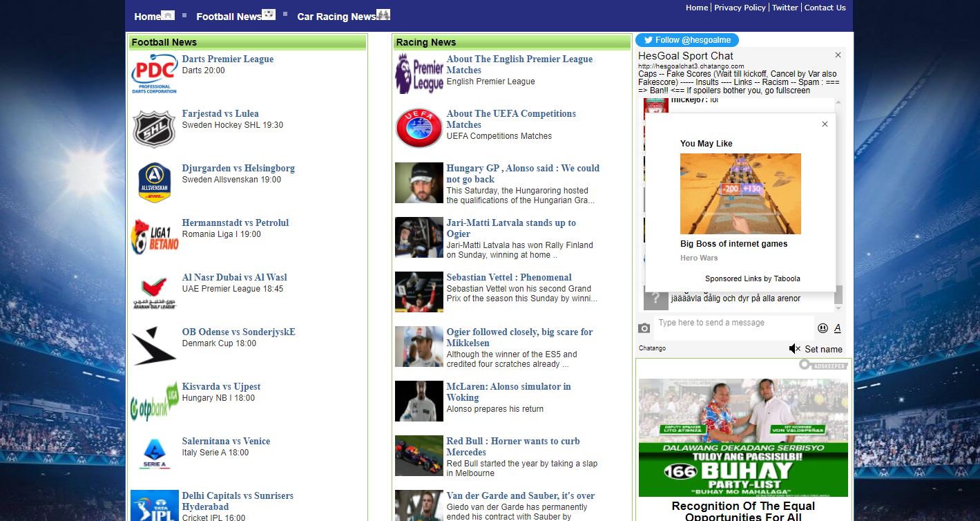Image resolution: width=980 pixels, height=521 pixels.
Task: Read Van der Garde and Sauber article
Action: click(x=521, y=496)
